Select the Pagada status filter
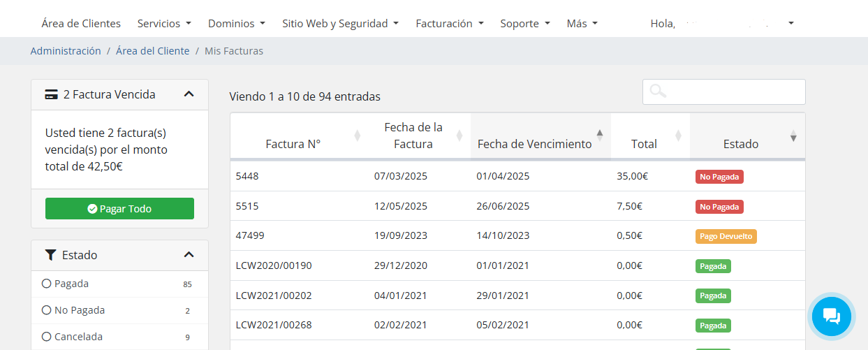 pyautogui.click(x=47, y=284)
